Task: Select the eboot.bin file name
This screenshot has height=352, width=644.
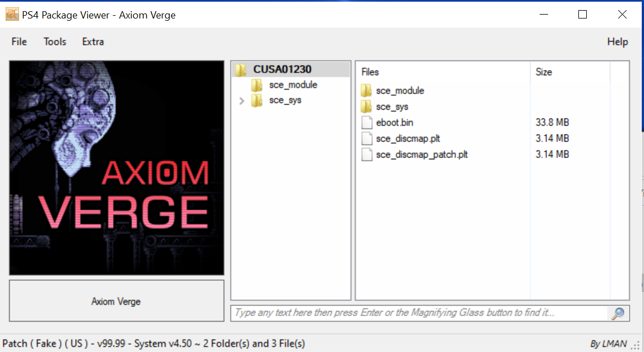Action: [394, 122]
